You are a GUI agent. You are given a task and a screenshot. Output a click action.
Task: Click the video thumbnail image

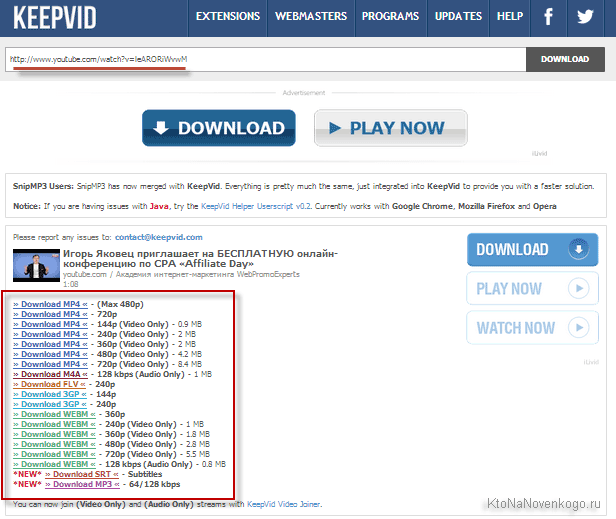coord(36,265)
